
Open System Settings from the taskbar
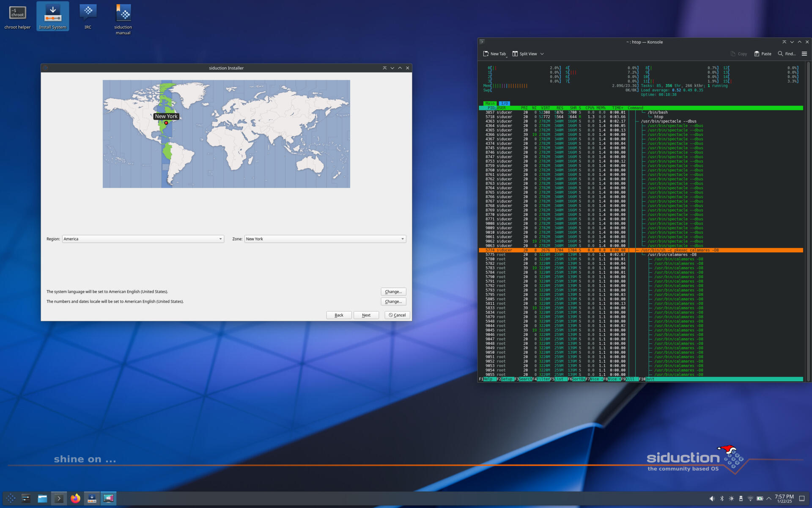click(26, 498)
